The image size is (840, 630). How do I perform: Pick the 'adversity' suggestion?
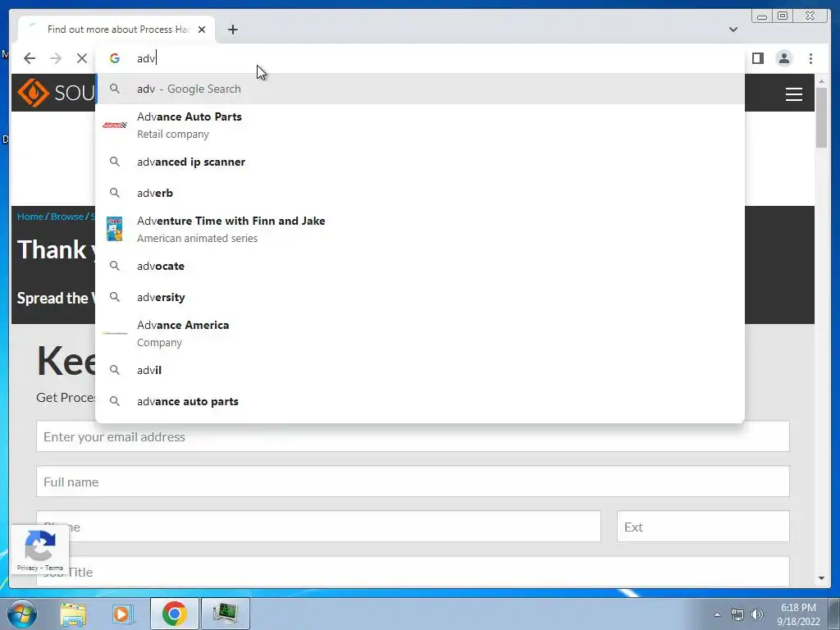(x=420, y=297)
